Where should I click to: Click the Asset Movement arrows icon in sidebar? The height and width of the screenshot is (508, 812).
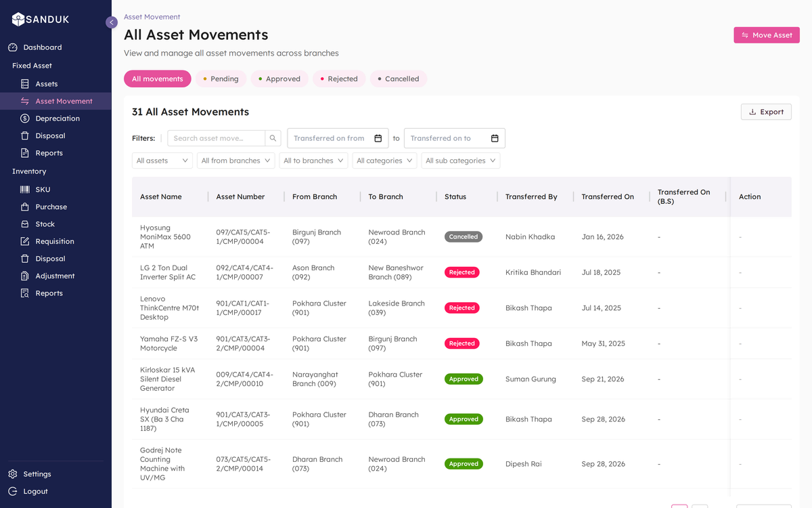click(25, 101)
